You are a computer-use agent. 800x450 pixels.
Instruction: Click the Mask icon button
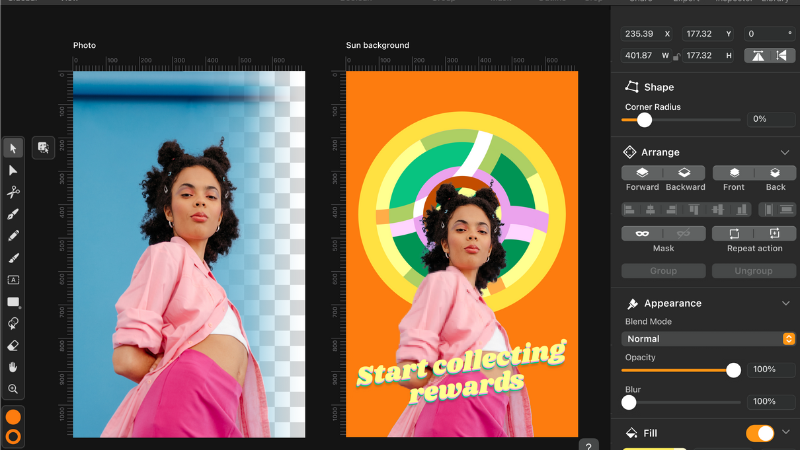click(x=642, y=233)
